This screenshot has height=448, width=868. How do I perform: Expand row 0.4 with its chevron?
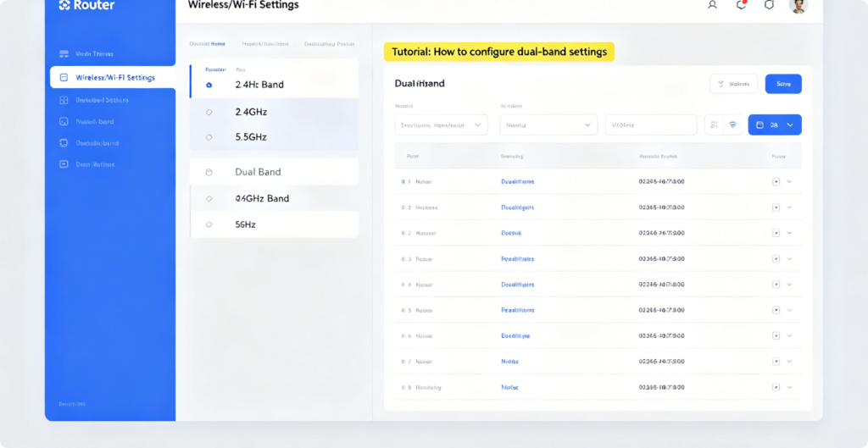click(x=789, y=285)
